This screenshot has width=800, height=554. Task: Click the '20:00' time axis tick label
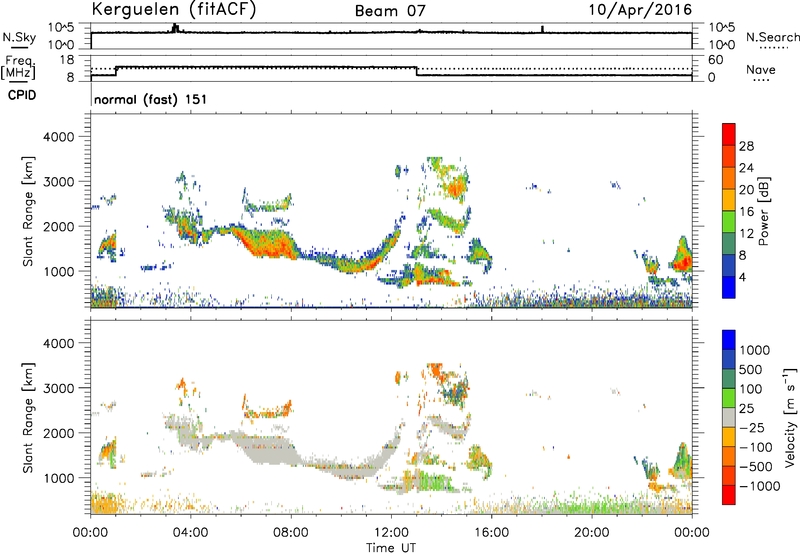(x=592, y=533)
